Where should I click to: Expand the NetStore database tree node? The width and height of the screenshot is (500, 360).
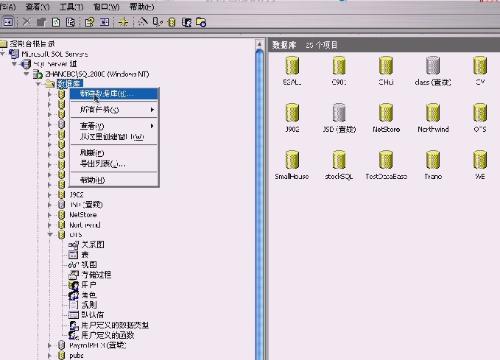click(50, 215)
